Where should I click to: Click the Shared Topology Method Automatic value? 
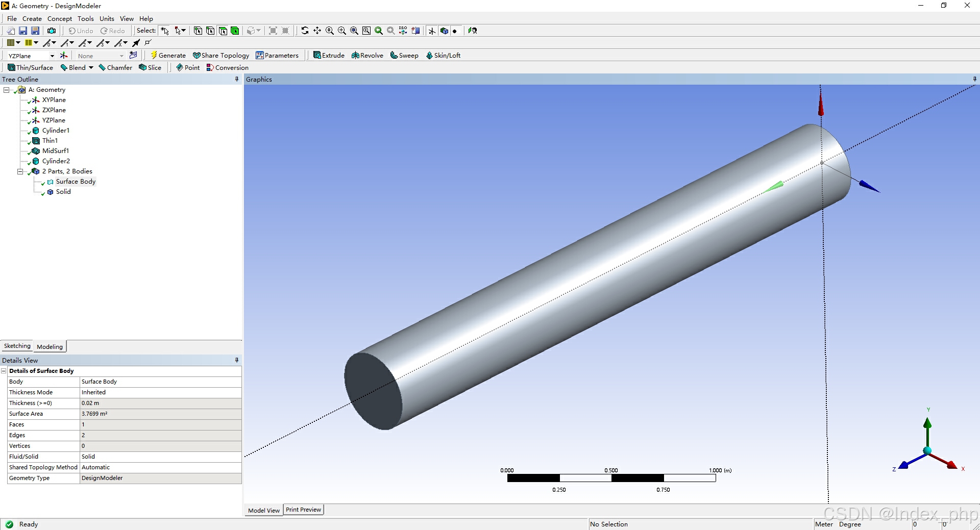161,467
